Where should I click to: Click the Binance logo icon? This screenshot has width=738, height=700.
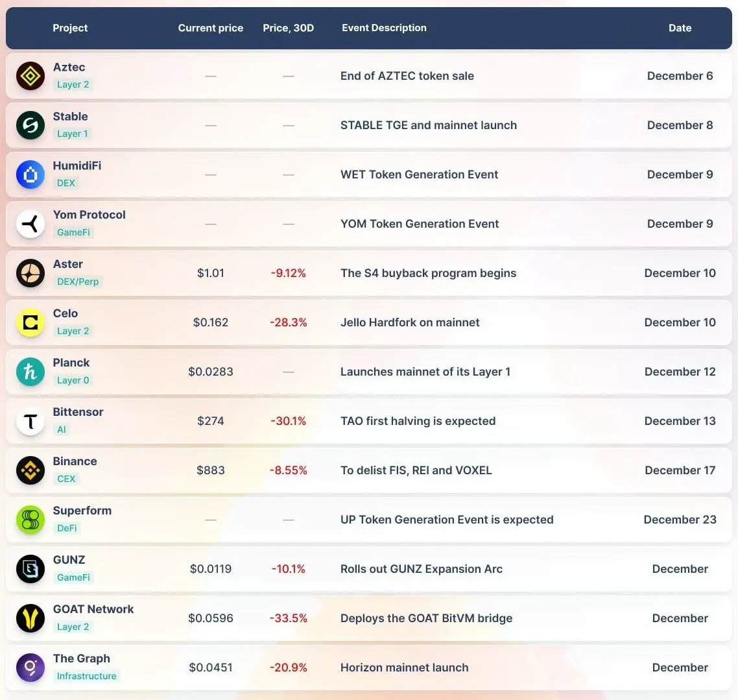click(x=30, y=470)
